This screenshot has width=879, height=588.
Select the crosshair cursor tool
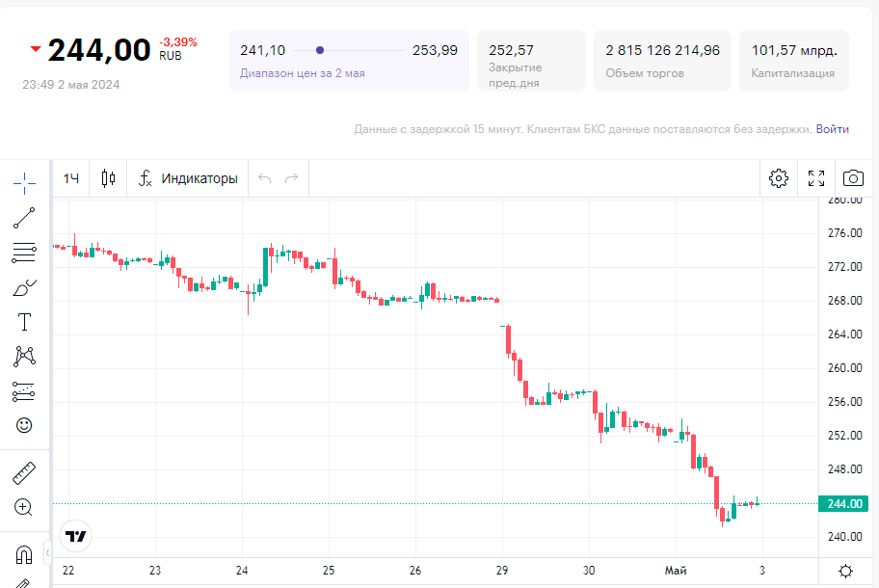pos(24,180)
